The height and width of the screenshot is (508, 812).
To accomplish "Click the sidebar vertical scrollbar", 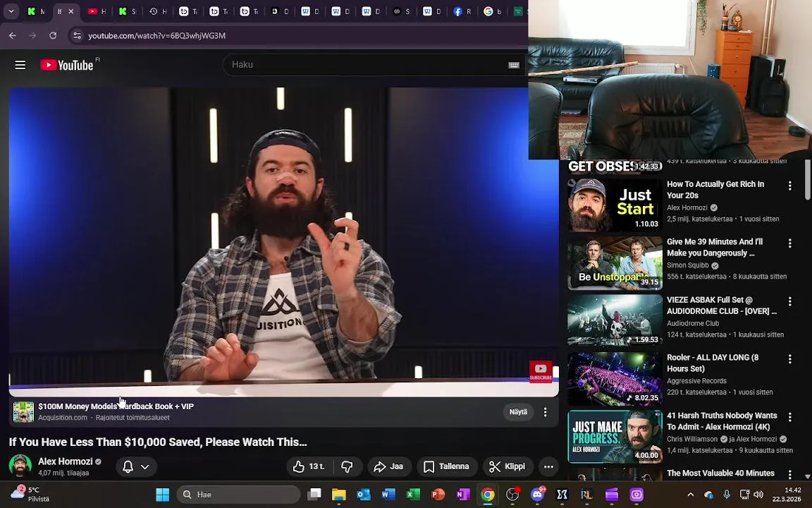I will 807,179.
